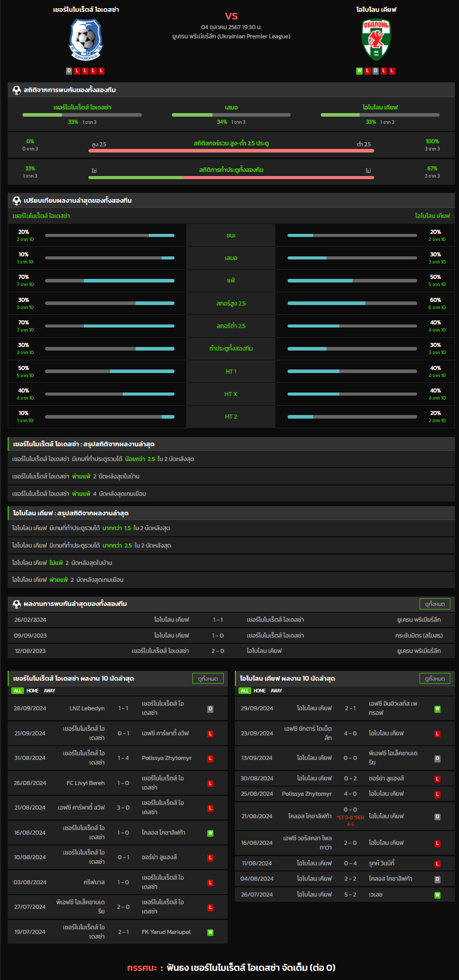
Task: Click the เสมอ 34% head-to-head progress bar
Action: click(x=231, y=115)
